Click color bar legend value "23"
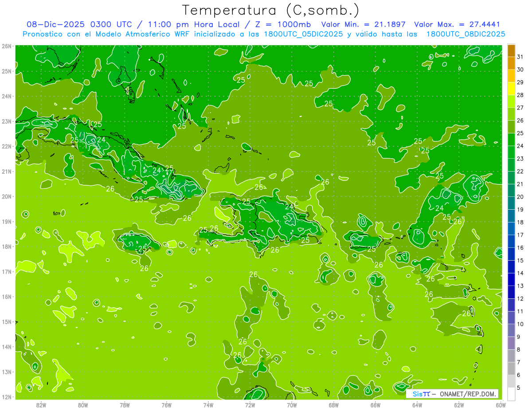The width and height of the screenshot is (532, 411). [x=520, y=159]
